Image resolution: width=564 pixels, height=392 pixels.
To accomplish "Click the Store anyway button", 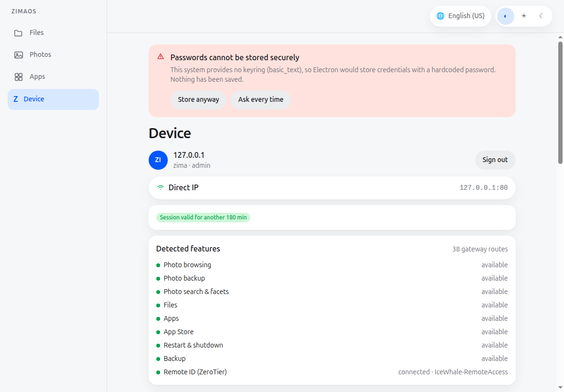I will [x=198, y=99].
